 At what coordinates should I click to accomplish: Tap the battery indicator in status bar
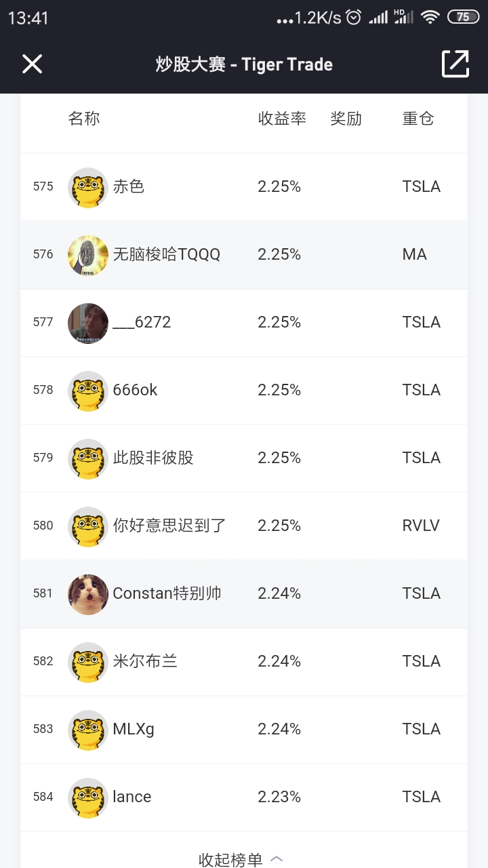(463, 18)
